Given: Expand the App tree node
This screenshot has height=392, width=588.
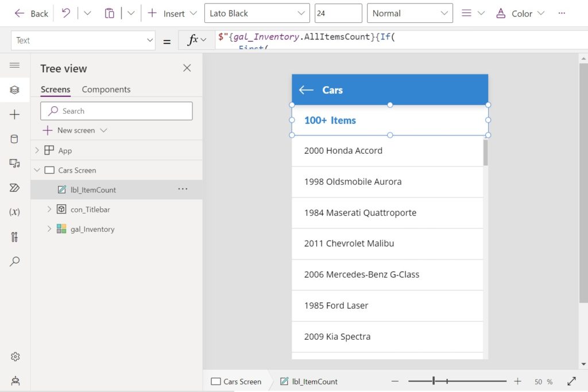Looking at the screenshot, I should 37,150.
